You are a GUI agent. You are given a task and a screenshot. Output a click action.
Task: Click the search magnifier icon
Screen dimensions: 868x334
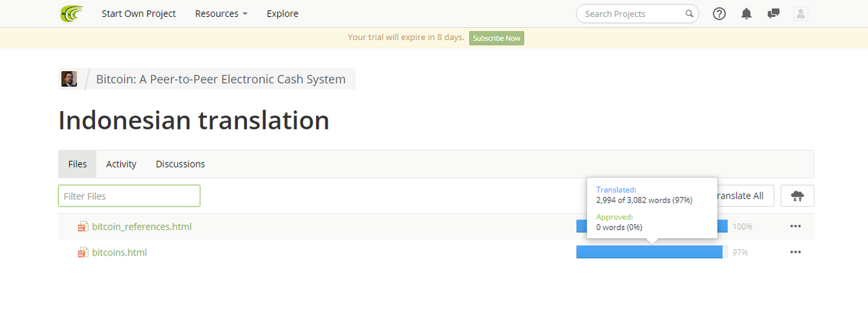pyautogui.click(x=689, y=14)
